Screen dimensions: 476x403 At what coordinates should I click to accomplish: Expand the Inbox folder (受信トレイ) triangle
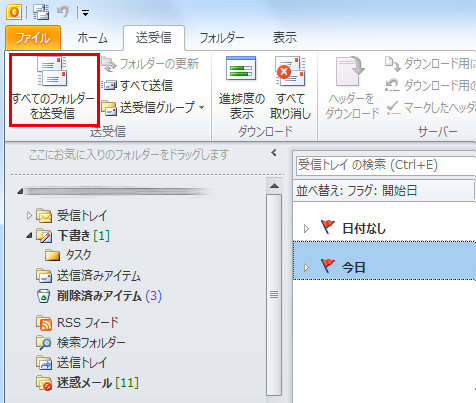[x=29, y=215]
